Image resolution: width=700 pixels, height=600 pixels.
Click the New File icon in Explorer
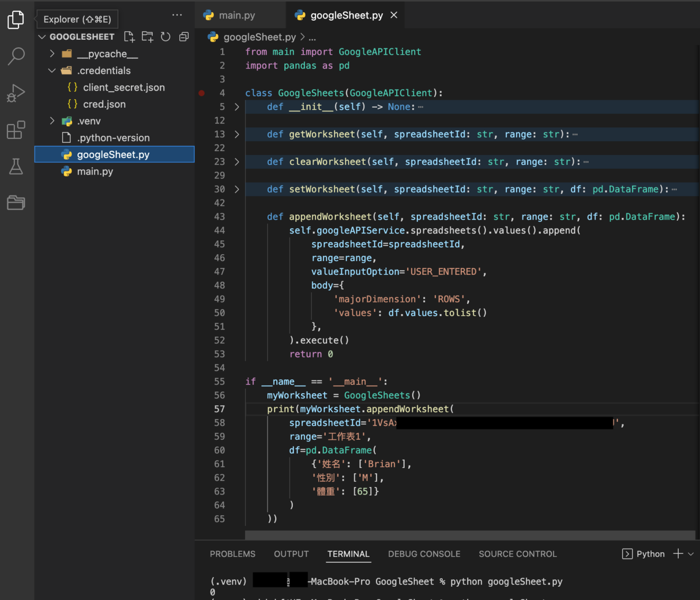[x=129, y=36]
